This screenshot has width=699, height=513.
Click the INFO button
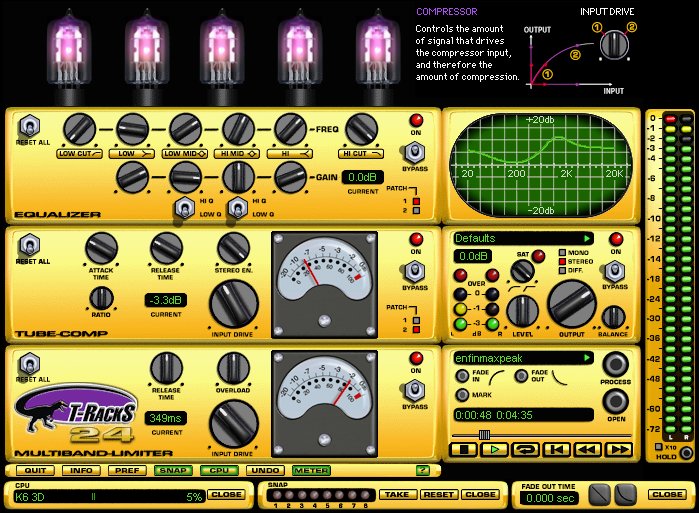pos(81,470)
